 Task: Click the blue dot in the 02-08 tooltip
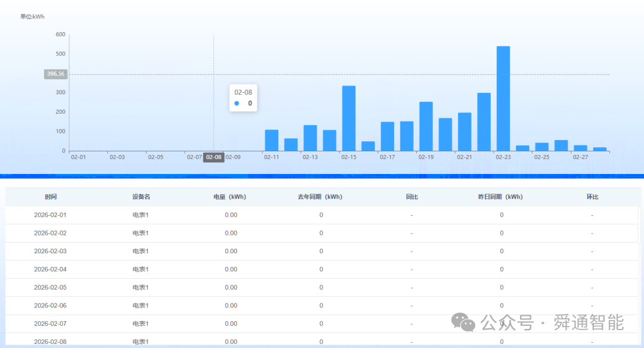click(237, 103)
